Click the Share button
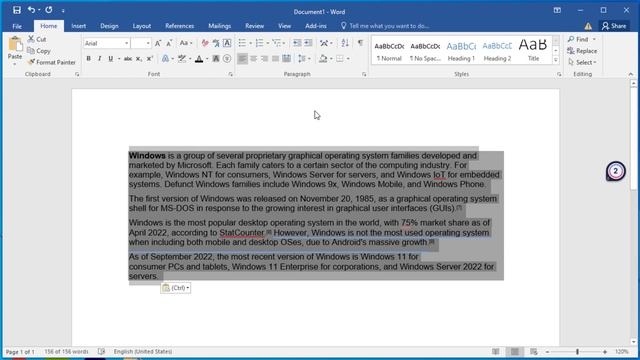The height and width of the screenshot is (360, 640). [614, 26]
